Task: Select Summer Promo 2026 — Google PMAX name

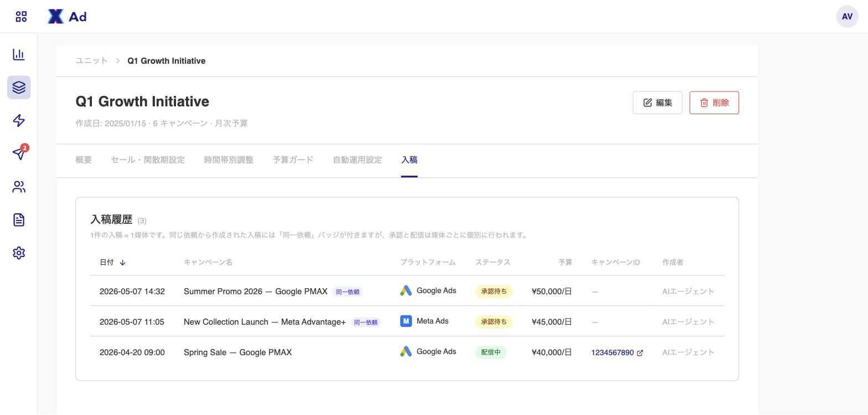Action: tap(256, 291)
